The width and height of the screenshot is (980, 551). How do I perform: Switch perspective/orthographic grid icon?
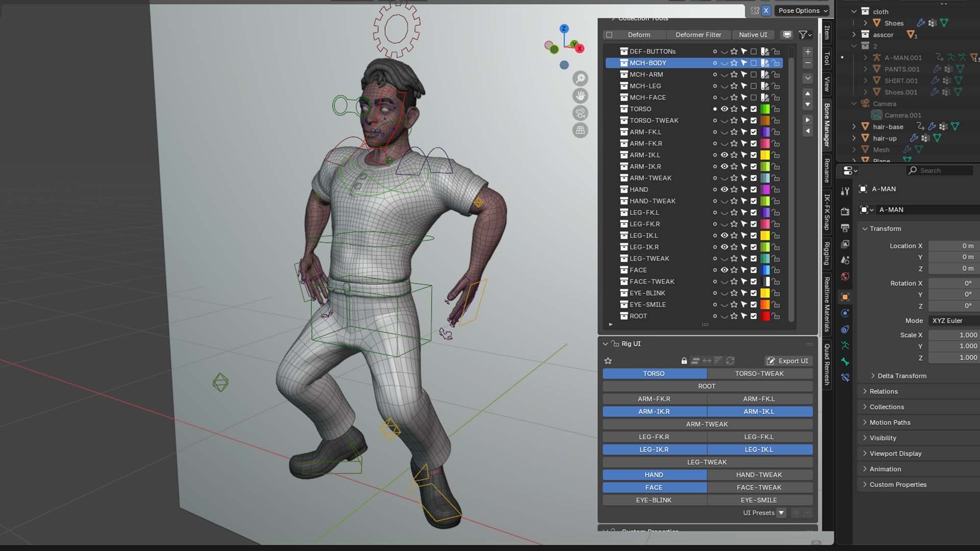pyautogui.click(x=580, y=131)
